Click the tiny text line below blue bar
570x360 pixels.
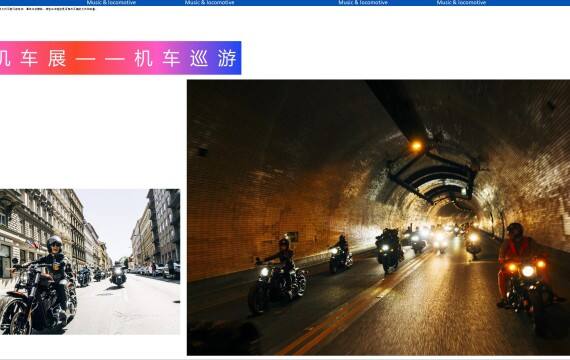coord(48,9)
